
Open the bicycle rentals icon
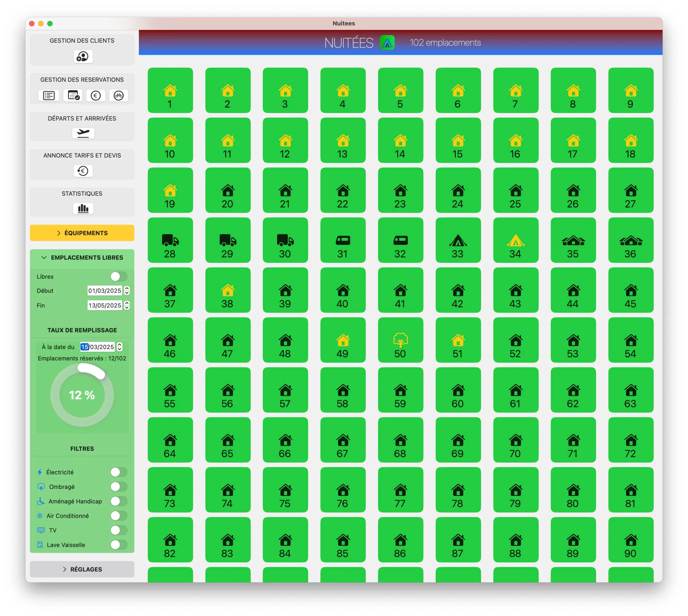(119, 95)
